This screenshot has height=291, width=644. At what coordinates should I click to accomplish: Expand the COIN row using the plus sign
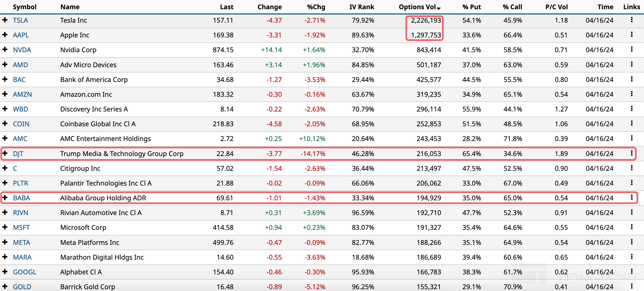pos(5,123)
